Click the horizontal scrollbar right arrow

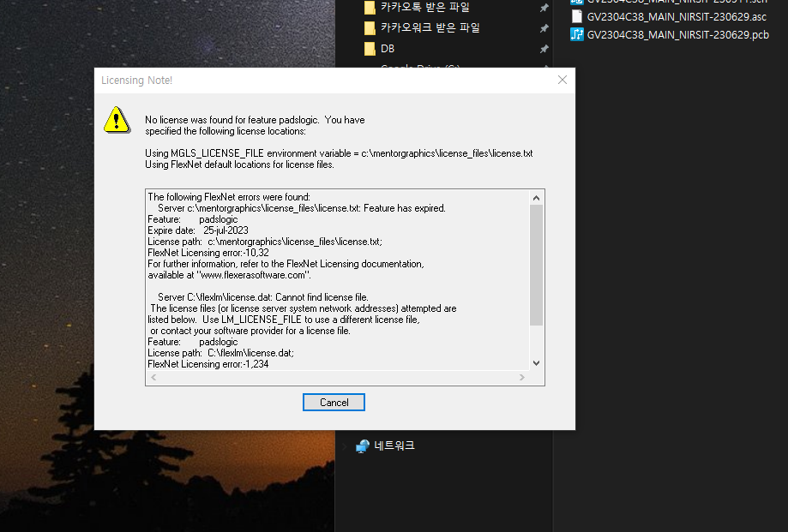point(521,378)
